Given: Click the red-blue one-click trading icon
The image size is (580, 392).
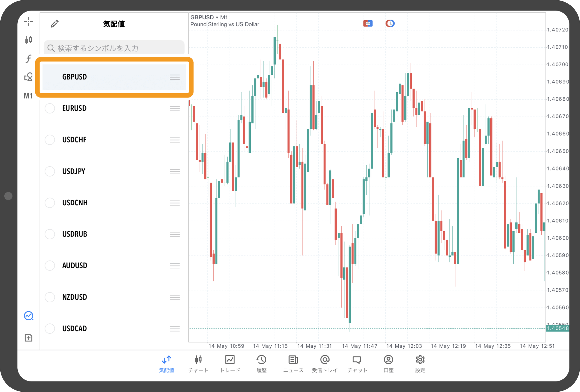Looking at the screenshot, I should click(x=368, y=23).
